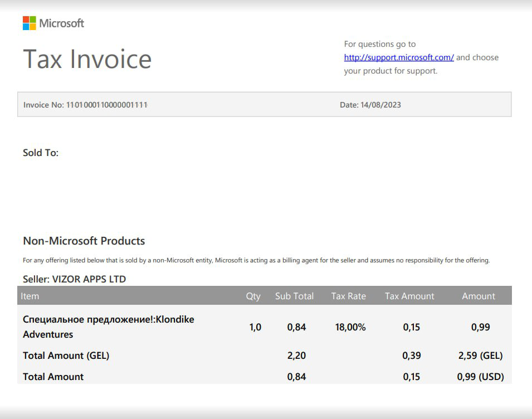Select the Total Amount (GEL) row label

pos(66,355)
